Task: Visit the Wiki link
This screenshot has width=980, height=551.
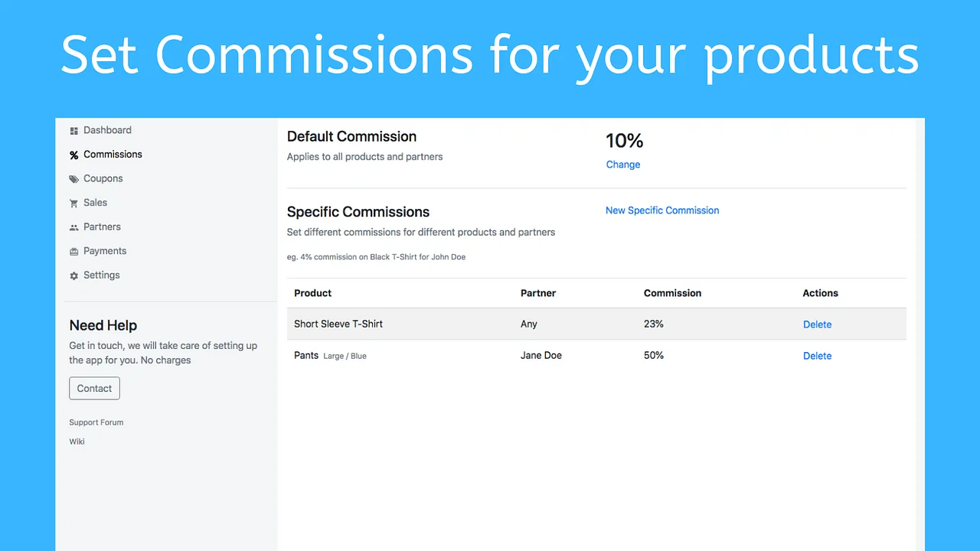Action: tap(77, 442)
